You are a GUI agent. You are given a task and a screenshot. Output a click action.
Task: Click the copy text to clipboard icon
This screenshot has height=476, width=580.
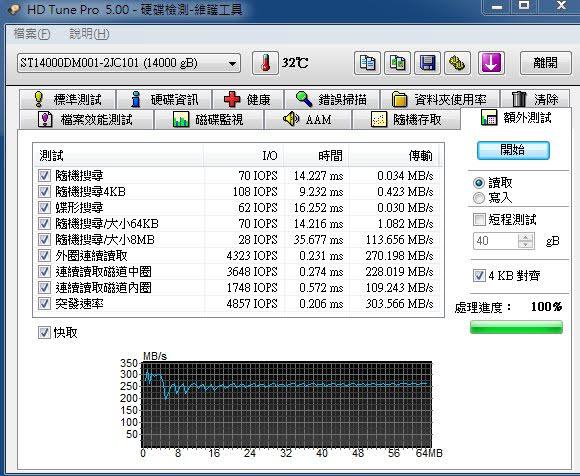tap(367, 63)
